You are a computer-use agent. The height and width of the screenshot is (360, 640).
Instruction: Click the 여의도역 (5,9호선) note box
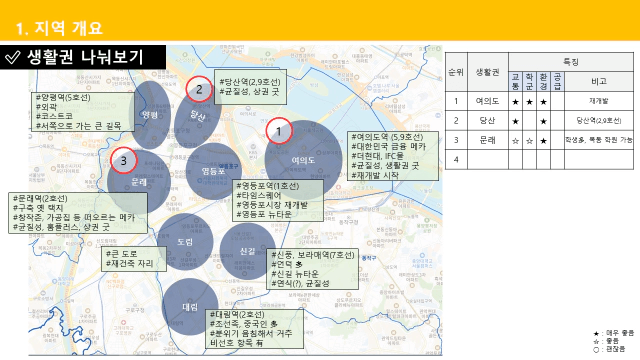click(393, 156)
